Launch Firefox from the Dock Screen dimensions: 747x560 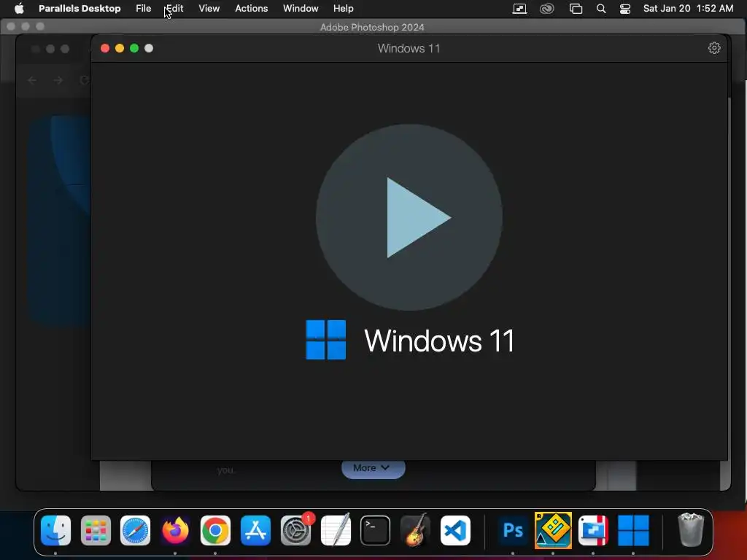pyautogui.click(x=175, y=531)
